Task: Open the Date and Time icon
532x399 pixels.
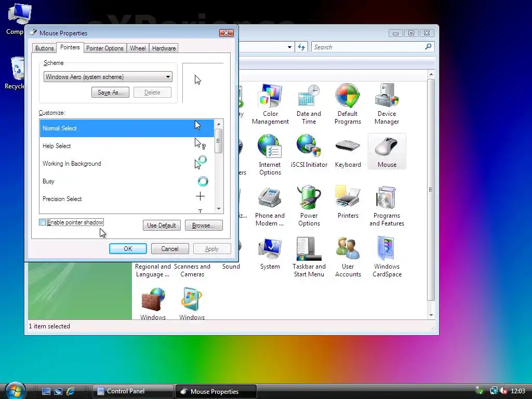Action: click(x=309, y=104)
